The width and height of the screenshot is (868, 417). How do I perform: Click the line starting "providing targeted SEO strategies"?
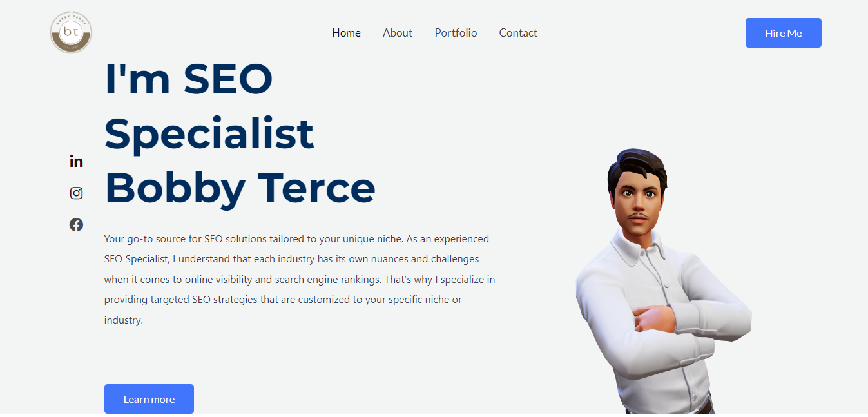[x=283, y=300]
